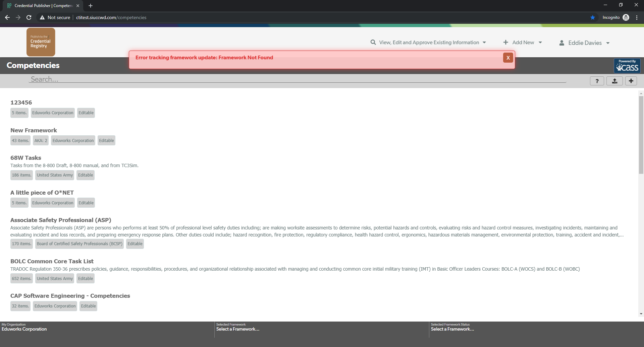The image size is (644, 347).
Task: Click the Credential Registry logo
Action: (x=41, y=42)
